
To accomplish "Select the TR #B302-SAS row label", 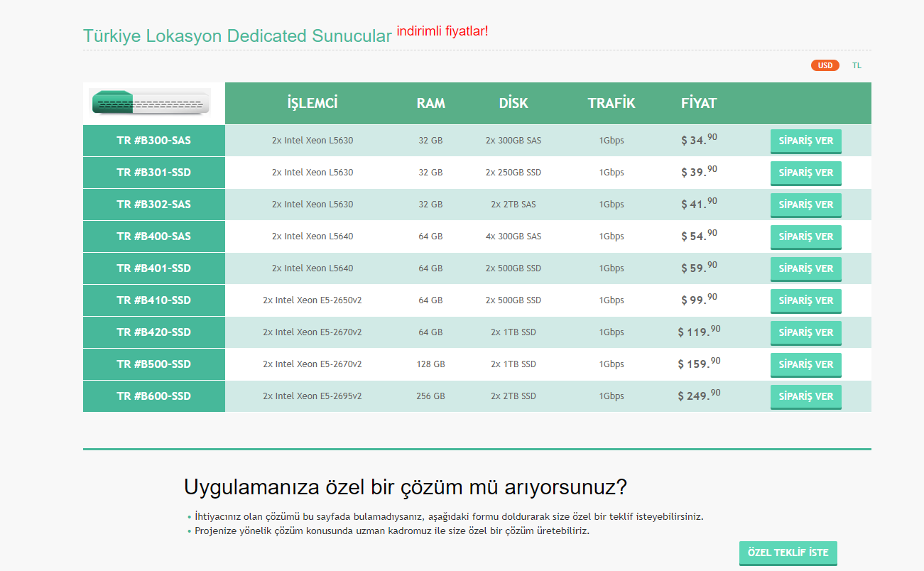I will [154, 205].
